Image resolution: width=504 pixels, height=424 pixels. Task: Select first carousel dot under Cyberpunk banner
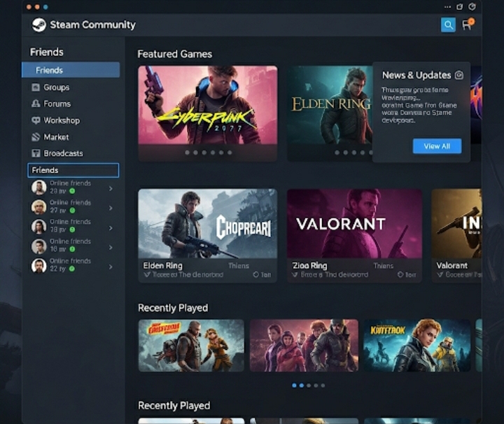pyautogui.click(x=187, y=153)
